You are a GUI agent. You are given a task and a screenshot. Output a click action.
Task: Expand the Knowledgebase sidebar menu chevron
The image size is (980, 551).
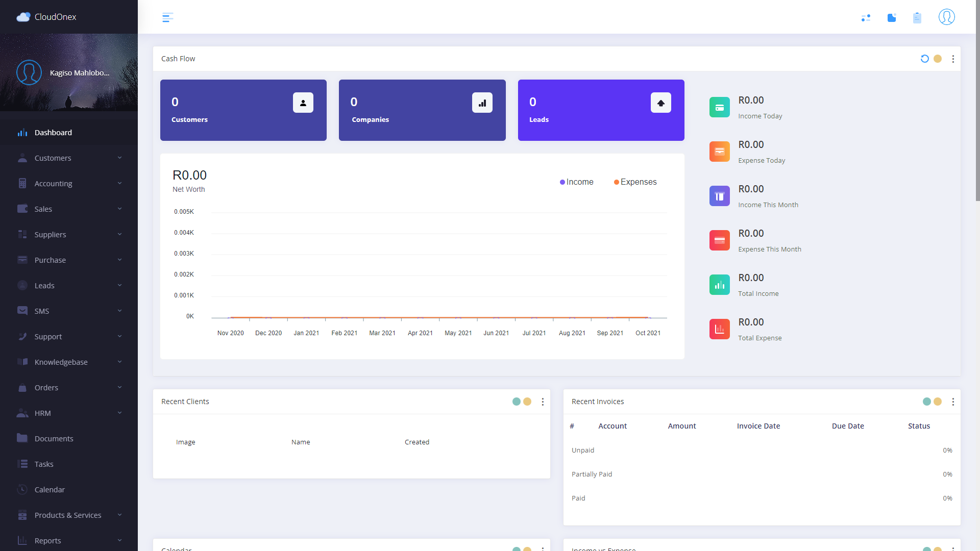[119, 362]
